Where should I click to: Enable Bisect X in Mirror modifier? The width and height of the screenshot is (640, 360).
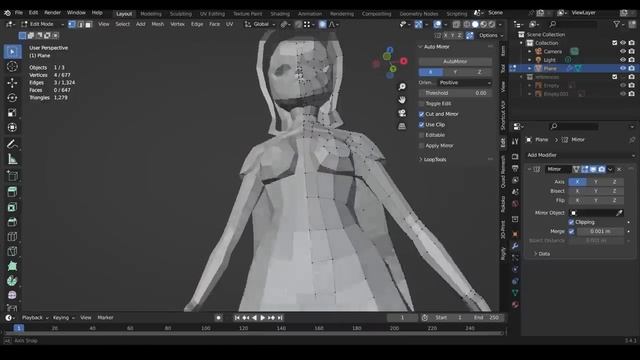(577, 191)
